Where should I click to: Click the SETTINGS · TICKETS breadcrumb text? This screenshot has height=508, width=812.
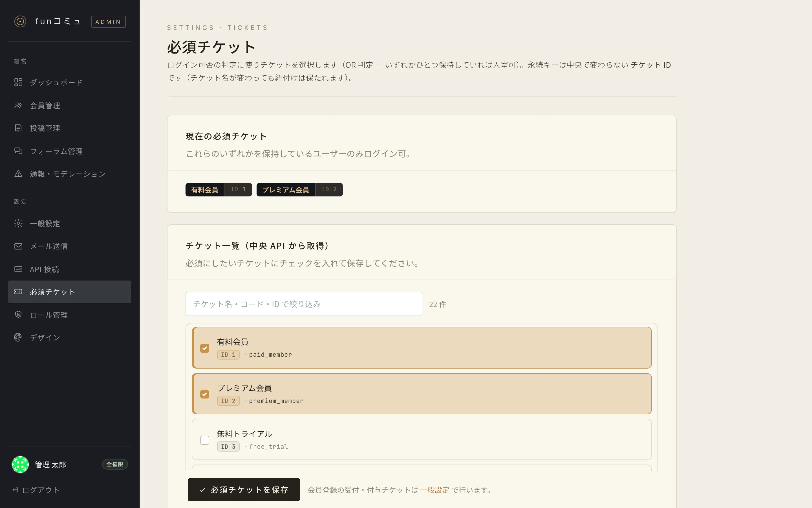tap(217, 28)
